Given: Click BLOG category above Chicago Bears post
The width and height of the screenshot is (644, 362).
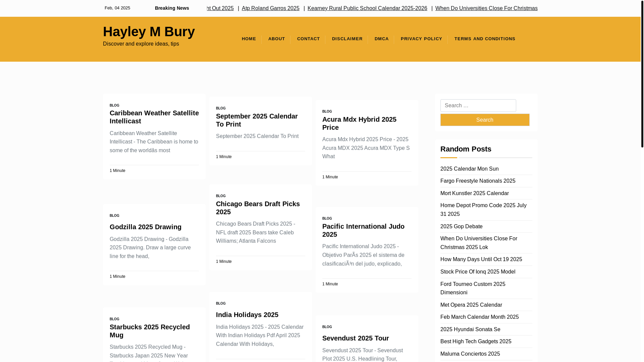Looking at the screenshot, I should click(221, 196).
